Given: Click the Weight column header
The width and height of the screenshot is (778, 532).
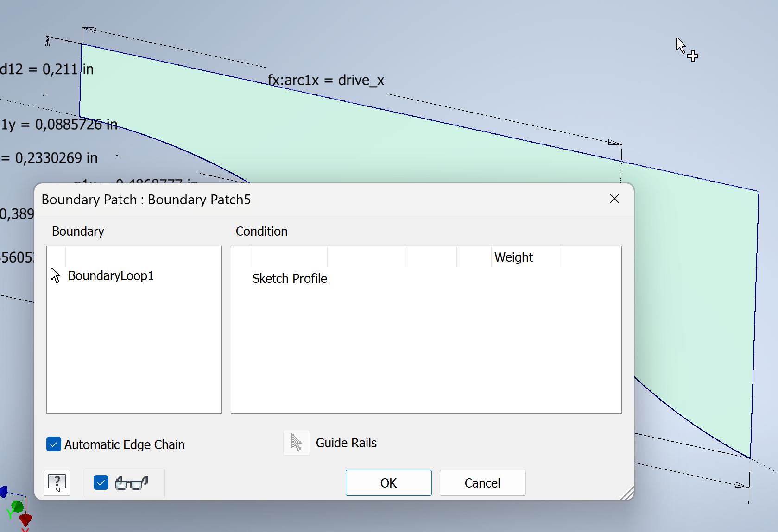Looking at the screenshot, I should coord(513,257).
